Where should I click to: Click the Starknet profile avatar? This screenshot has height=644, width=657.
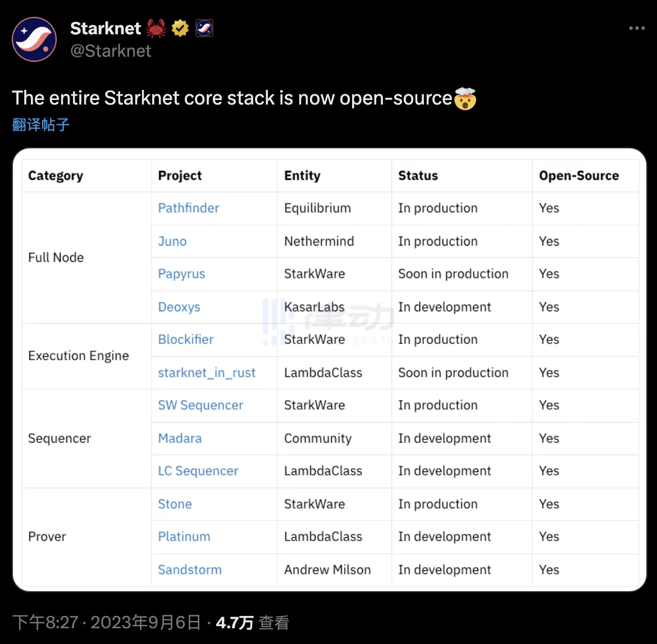coord(34,39)
